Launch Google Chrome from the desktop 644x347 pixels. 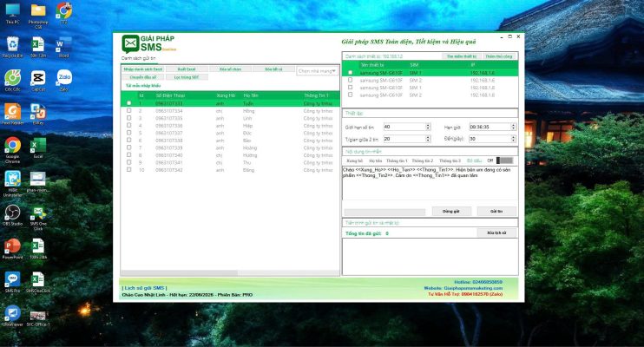(12, 145)
